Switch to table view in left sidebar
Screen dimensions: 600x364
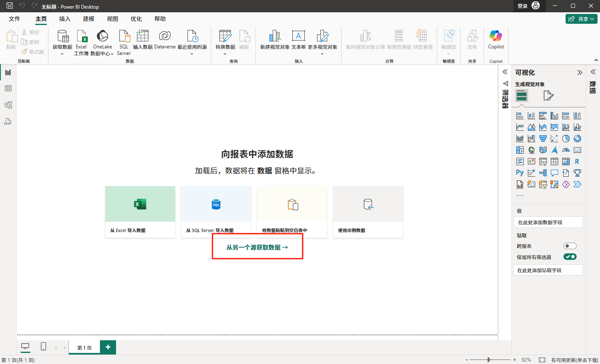coord(8,89)
